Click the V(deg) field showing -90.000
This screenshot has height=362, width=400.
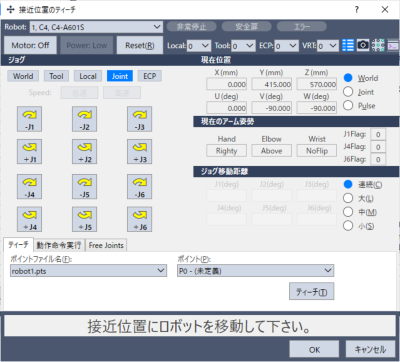click(x=272, y=108)
